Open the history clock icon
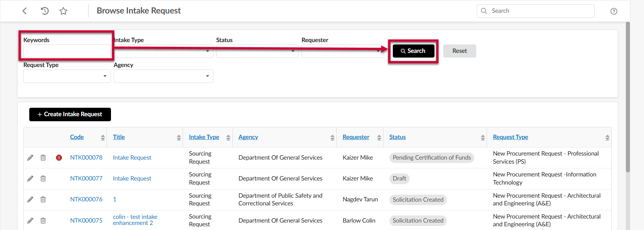This screenshot has height=230, width=644. pyautogui.click(x=44, y=11)
